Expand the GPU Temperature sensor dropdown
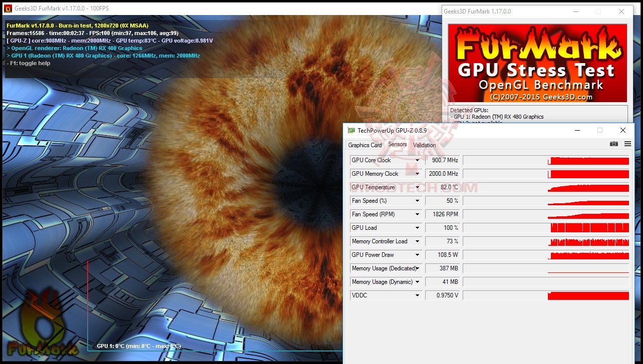643x364 pixels. pos(417,187)
